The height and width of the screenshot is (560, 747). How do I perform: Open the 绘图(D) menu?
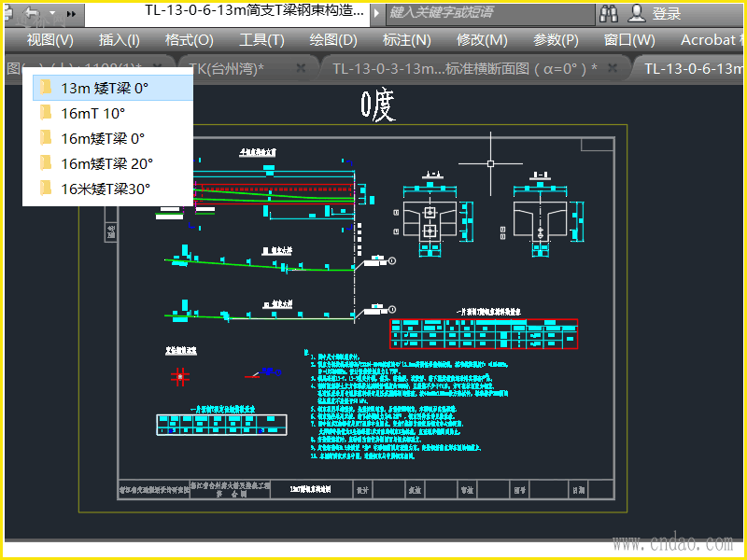click(333, 40)
